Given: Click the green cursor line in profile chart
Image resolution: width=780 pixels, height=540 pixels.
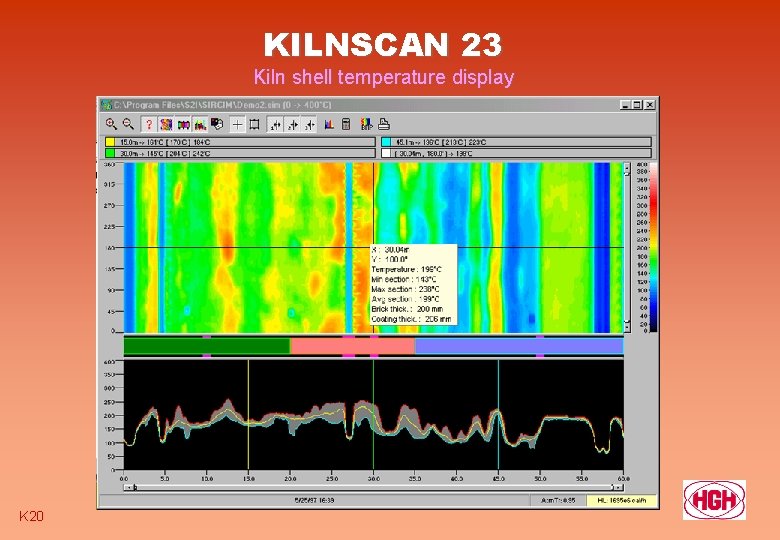Looking at the screenshot, I should [373, 414].
